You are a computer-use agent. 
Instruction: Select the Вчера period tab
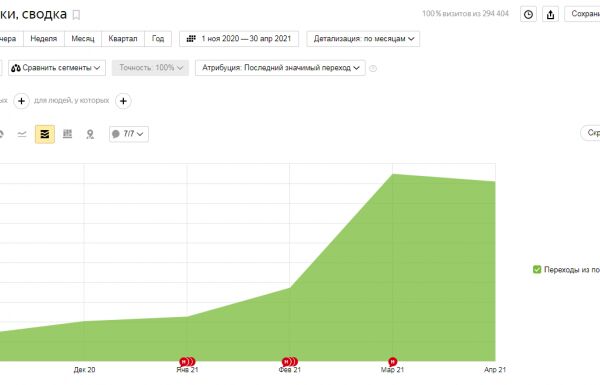(x=10, y=39)
